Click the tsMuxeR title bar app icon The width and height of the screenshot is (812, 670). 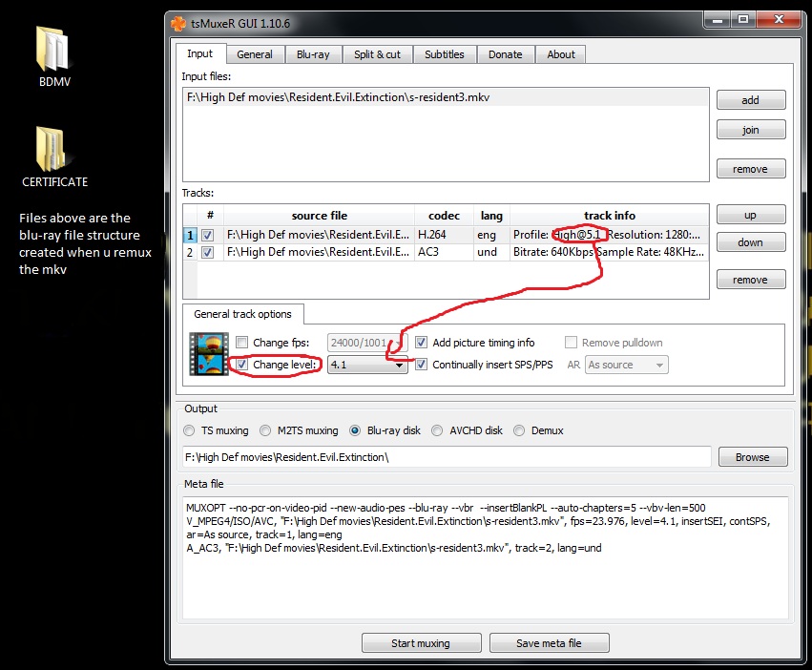pos(178,23)
